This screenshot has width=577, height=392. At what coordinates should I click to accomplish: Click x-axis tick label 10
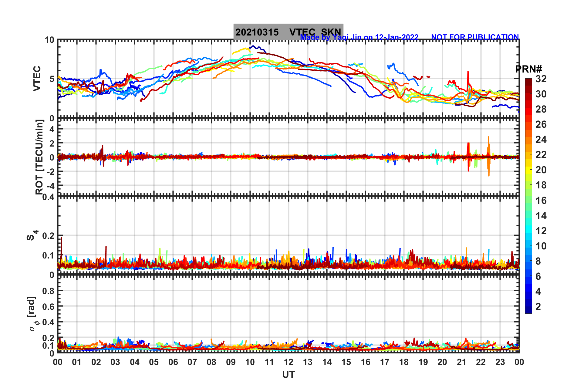(x=250, y=362)
